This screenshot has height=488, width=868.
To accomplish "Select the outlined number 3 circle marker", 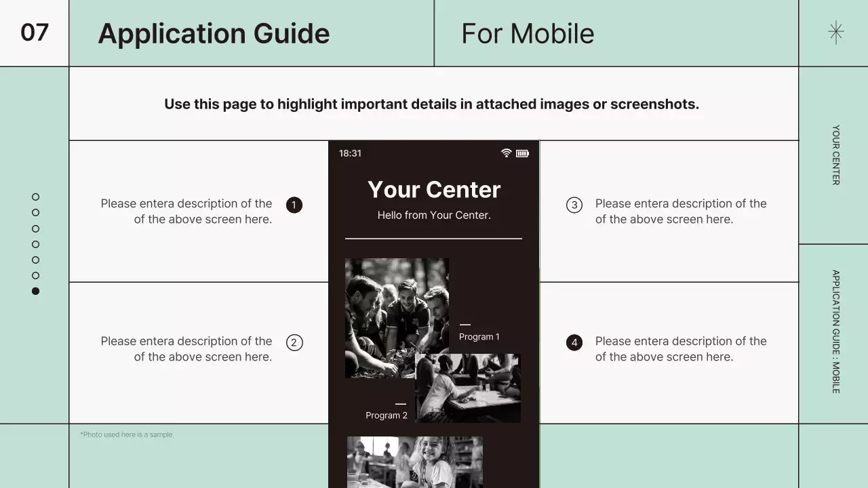I will click(x=574, y=205).
